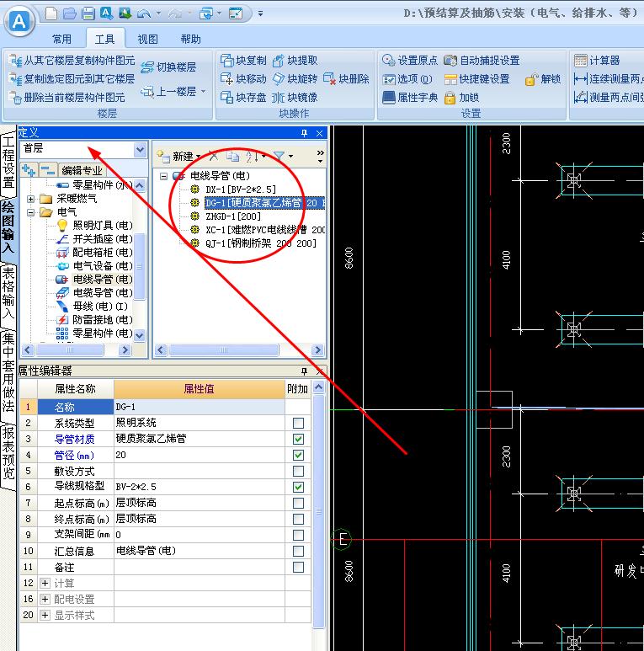Click the 编辑专业 button
Viewport: 644px width, 651px height.
pos(82,171)
